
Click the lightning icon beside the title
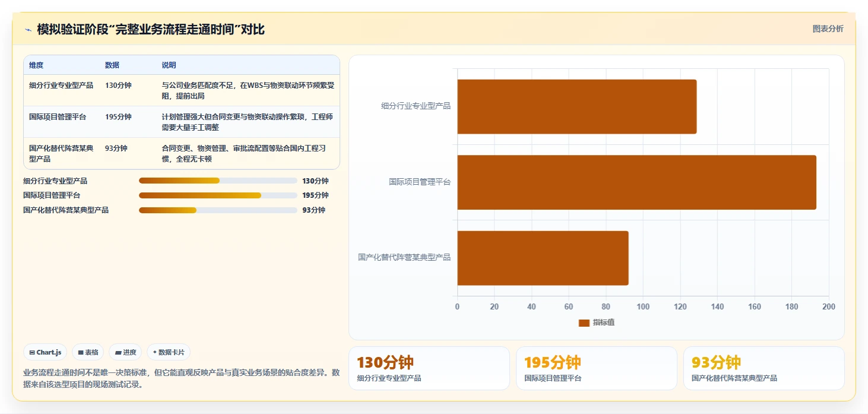click(x=28, y=30)
